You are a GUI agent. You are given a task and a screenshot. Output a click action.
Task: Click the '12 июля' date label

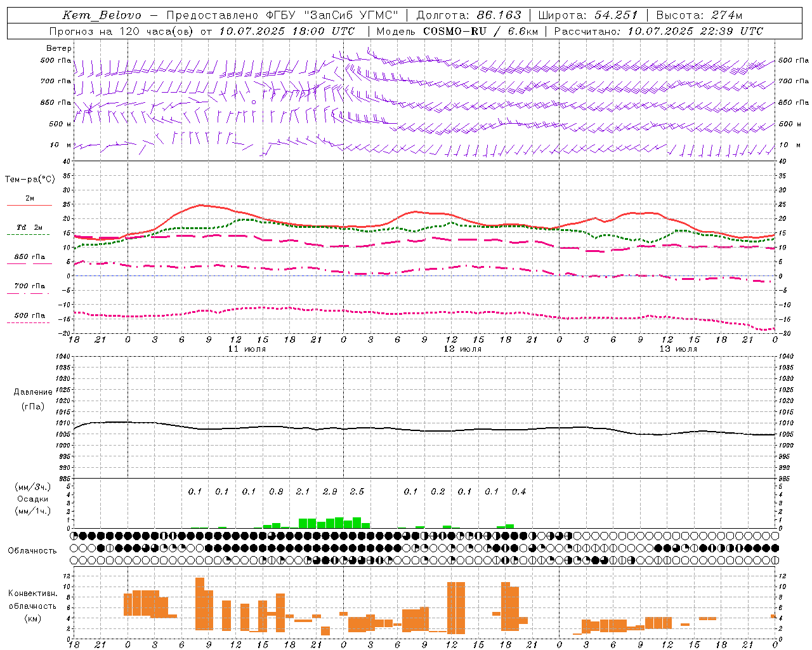(x=462, y=349)
